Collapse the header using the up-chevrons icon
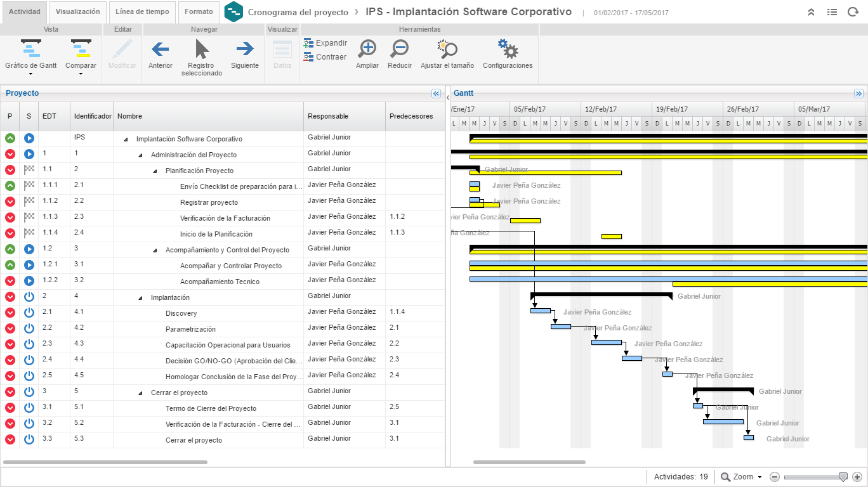 811,12
